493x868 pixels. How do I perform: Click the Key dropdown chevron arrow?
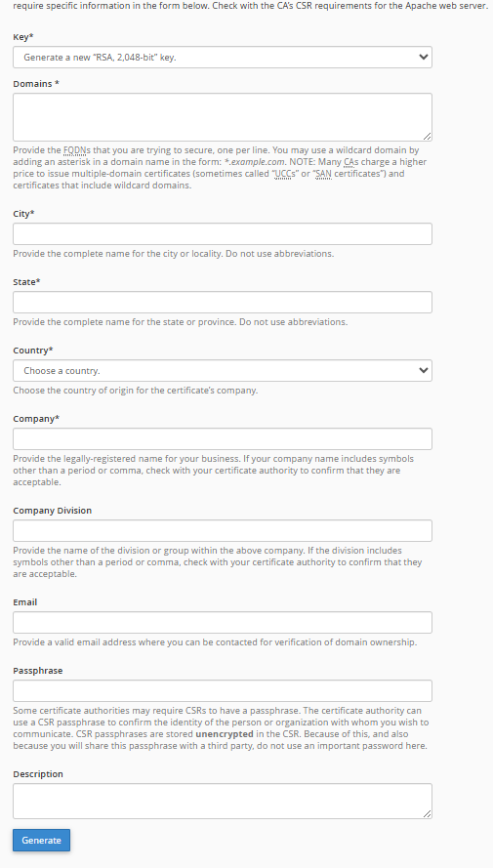[x=424, y=57]
